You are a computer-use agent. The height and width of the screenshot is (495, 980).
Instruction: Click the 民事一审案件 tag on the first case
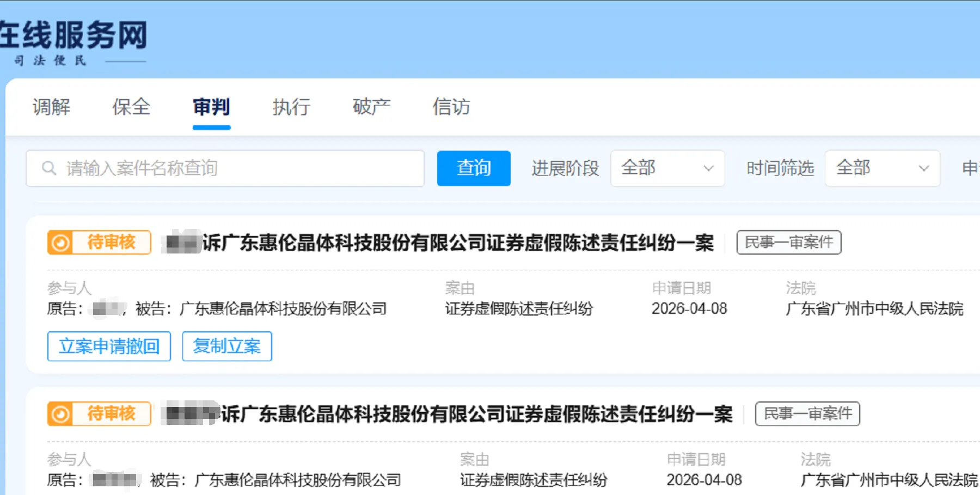pos(788,243)
